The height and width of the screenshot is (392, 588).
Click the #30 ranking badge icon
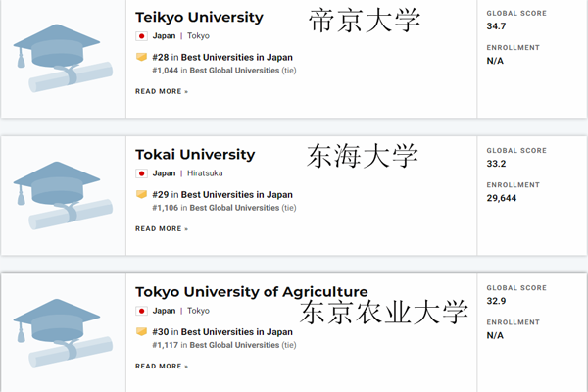(141, 331)
